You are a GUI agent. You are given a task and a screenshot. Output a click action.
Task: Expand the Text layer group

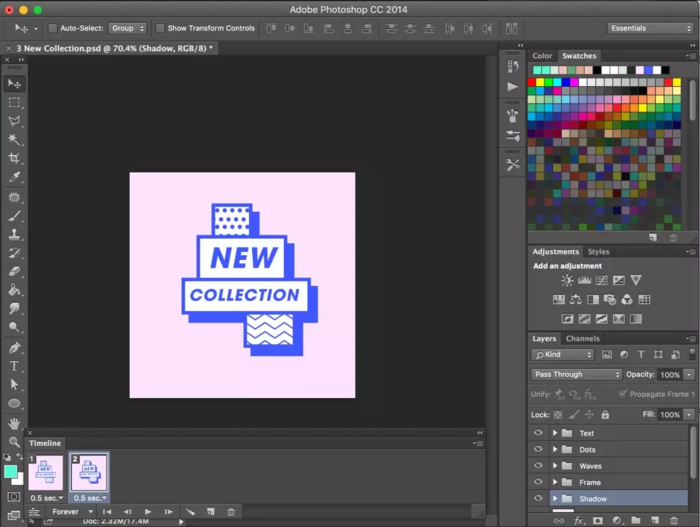(x=555, y=433)
